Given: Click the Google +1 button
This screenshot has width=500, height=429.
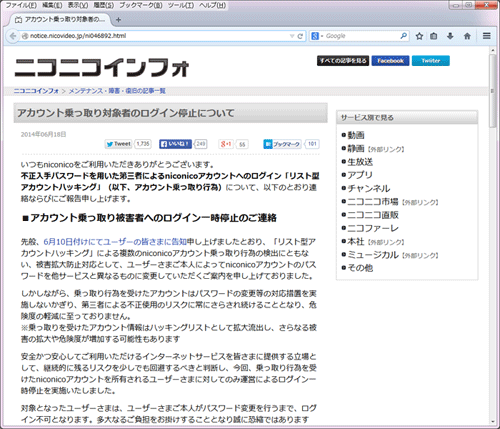Looking at the screenshot, I should pyautogui.click(x=226, y=144).
